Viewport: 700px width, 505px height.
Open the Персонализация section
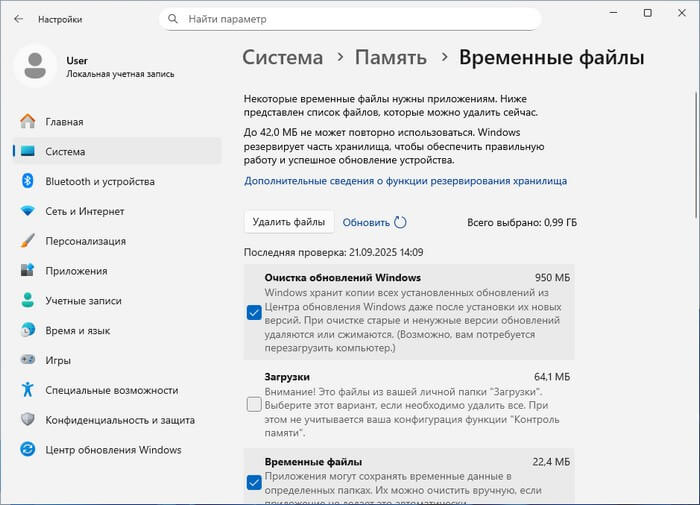click(x=117, y=241)
